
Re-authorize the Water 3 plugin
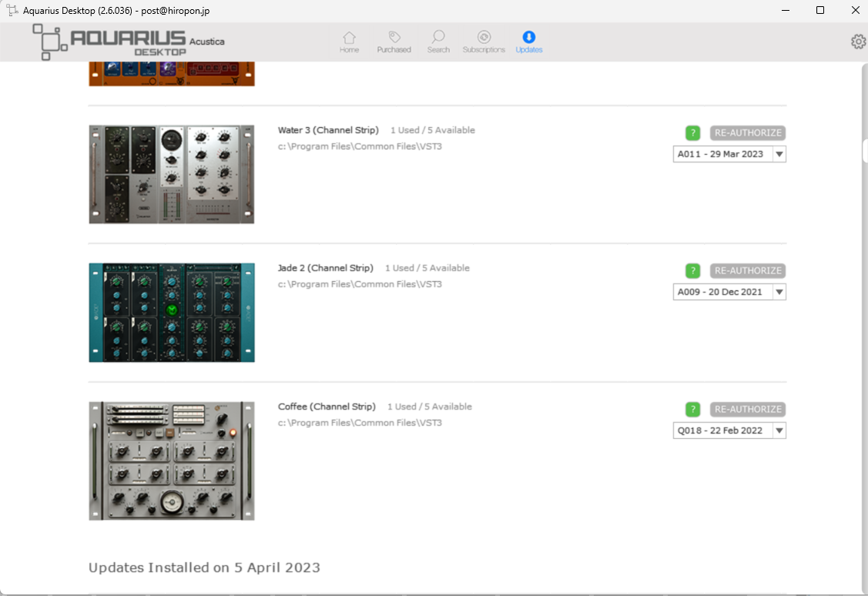tap(748, 133)
